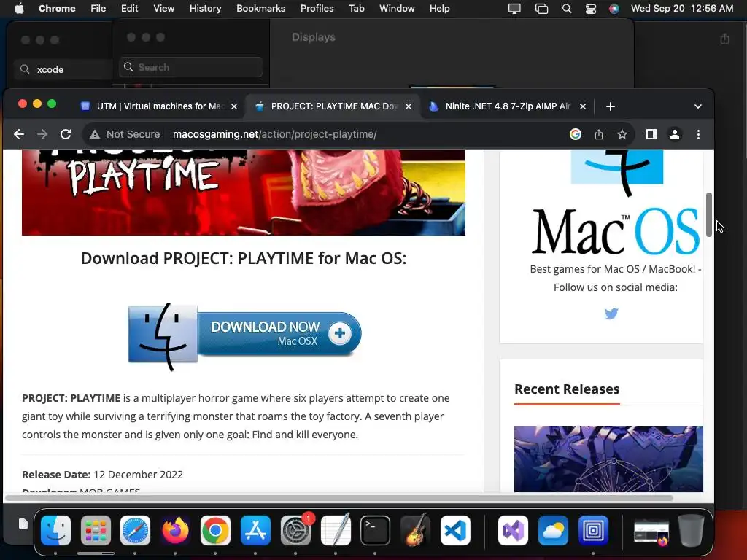Open the Profiles menu
This screenshot has height=560, width=747.
click(x=317, y=9)
